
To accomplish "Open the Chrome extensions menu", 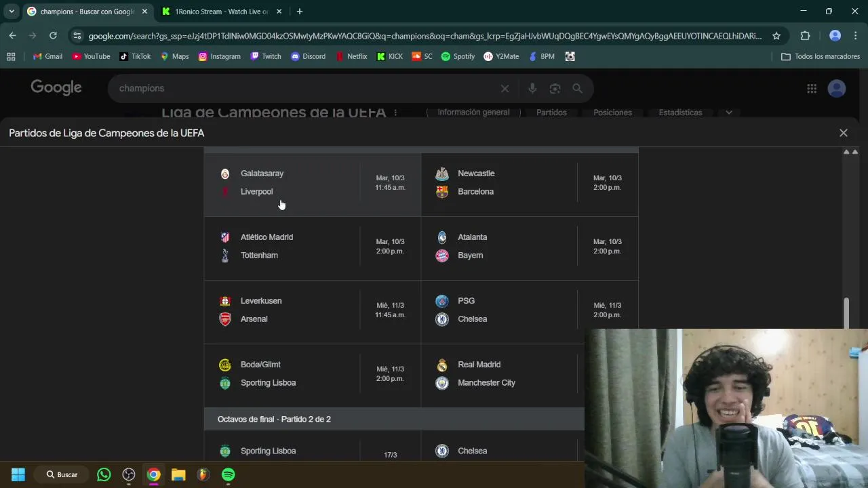I will 806,36.
